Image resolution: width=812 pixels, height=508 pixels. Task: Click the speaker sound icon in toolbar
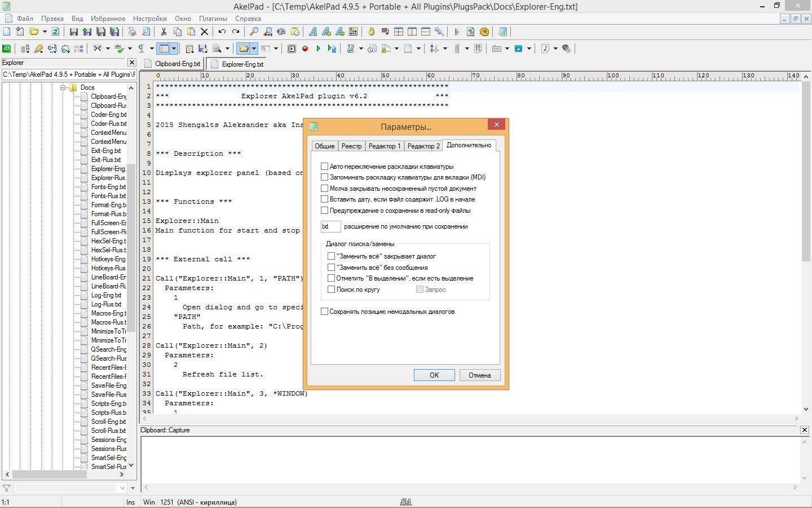pos(566,49)
